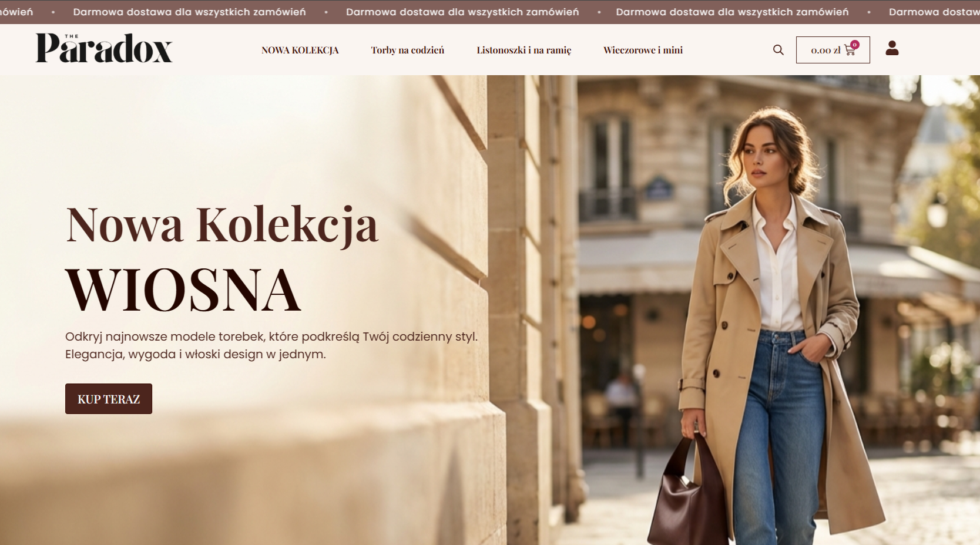Choose Wieczorowe i mini category

click(x=643, y=50)
